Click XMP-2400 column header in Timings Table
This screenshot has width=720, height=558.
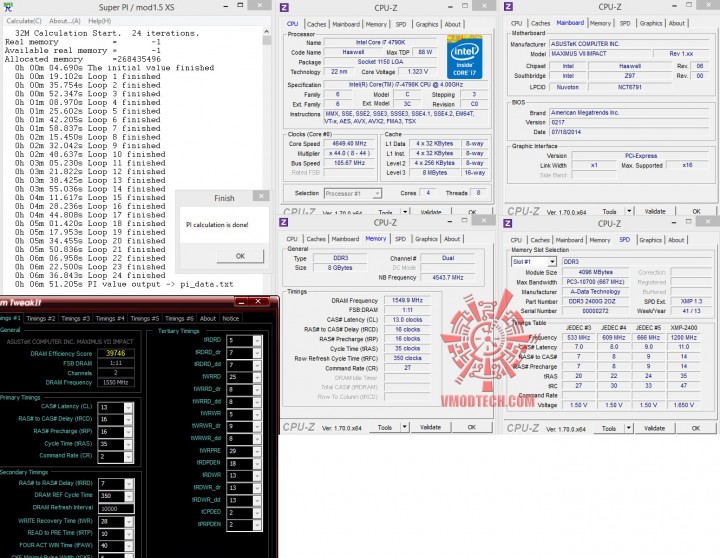(x=684, y=328)
